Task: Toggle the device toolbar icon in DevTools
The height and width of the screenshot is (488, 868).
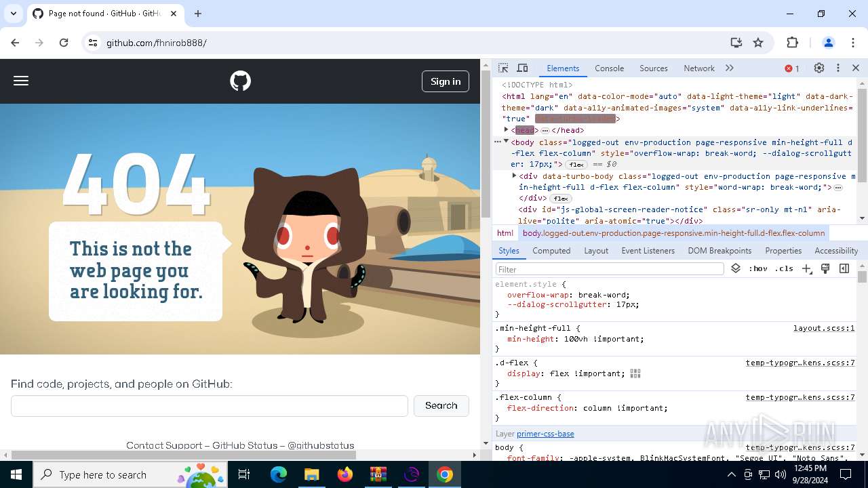Action: click(x=522, y=68)
